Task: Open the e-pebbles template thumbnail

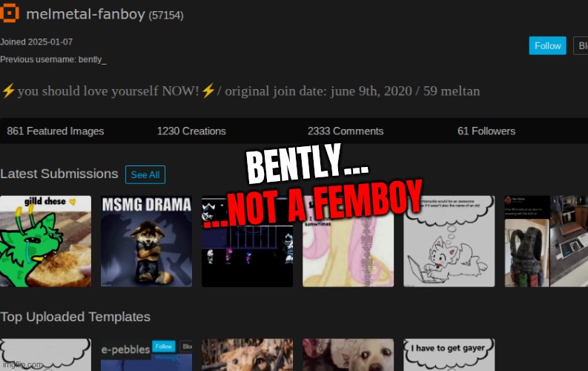Action: pos(146,355)
